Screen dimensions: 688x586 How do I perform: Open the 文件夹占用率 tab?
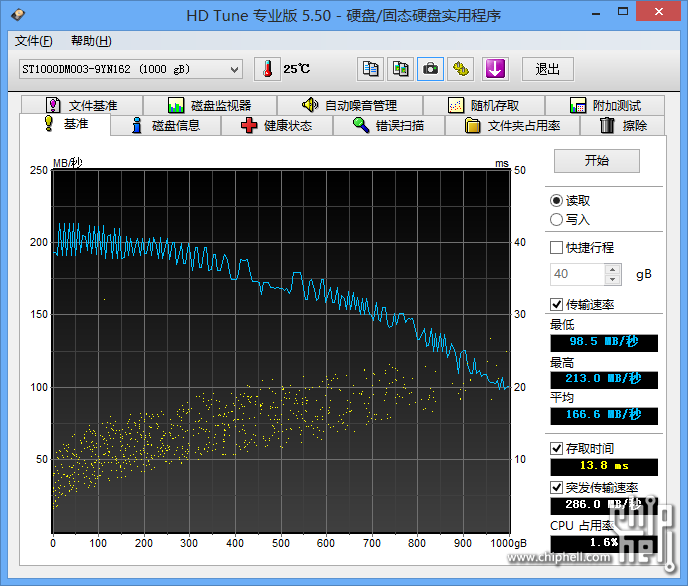[512, 126]
